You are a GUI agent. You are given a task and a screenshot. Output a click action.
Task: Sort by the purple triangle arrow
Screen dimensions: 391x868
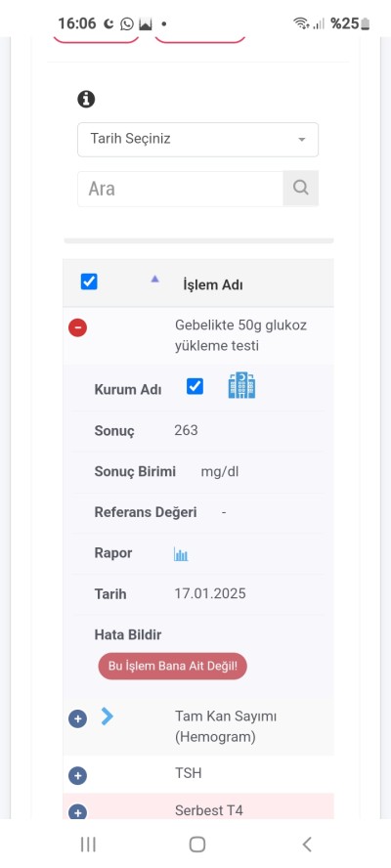(155, 279)
